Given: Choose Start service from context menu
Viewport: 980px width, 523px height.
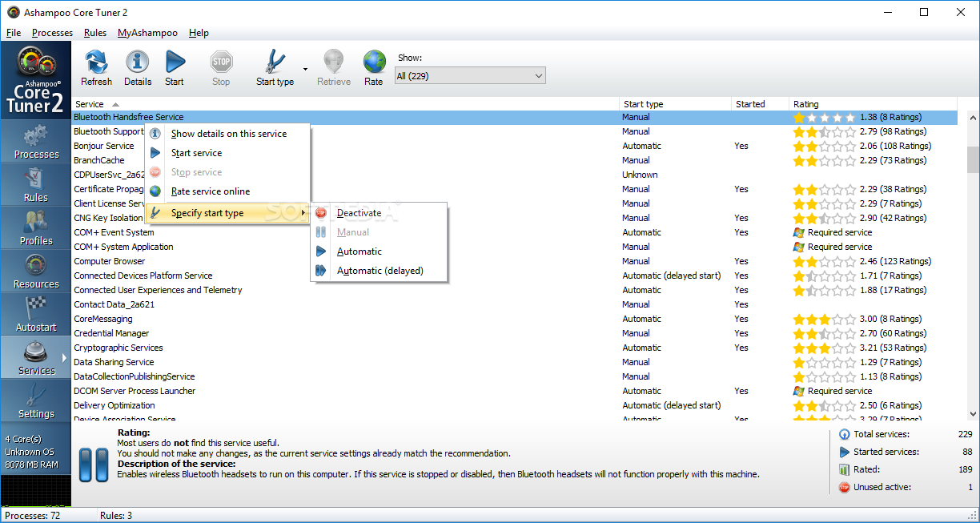Looking at the screenshot, I should pos(227,153).
